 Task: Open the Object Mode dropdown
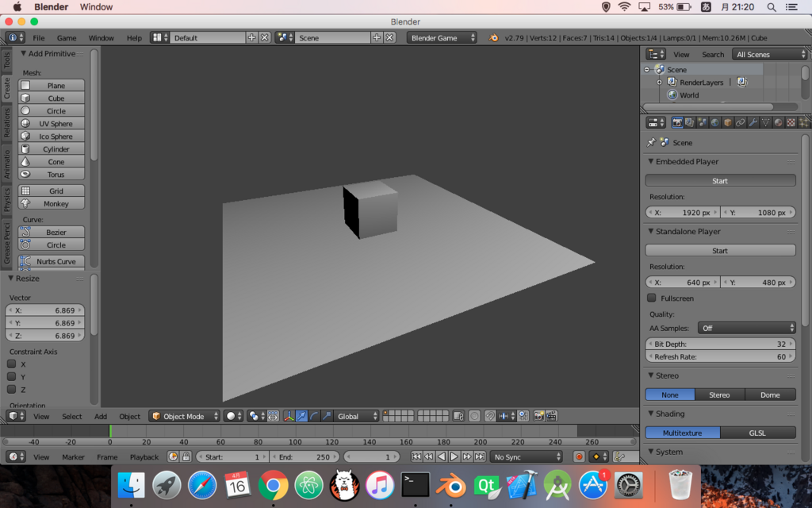[184, 416]
